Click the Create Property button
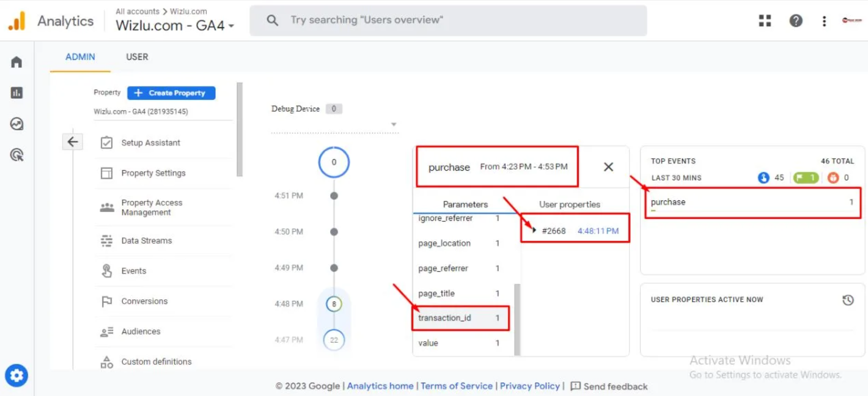Screen dimensions: 868x396 (x=171, y=93)
